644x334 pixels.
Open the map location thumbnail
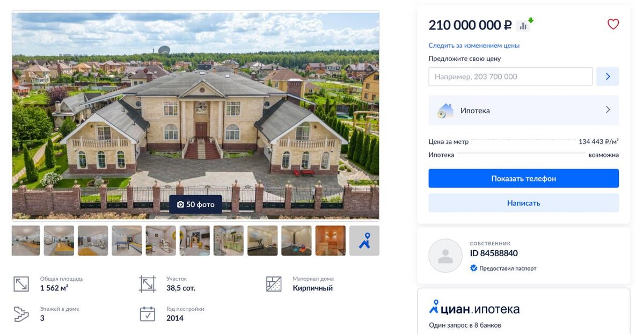tap(364, 241)
